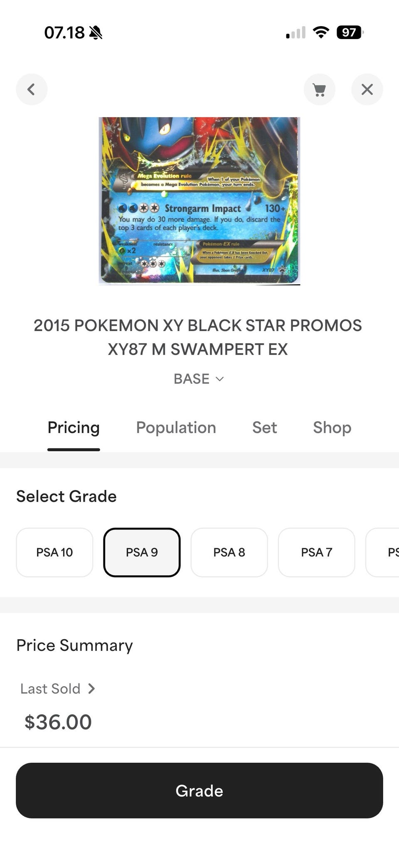Image resolution: width=399 pixels, height=868 pixels.
Task: Switch to the Population tab
Action: point(176,428)
